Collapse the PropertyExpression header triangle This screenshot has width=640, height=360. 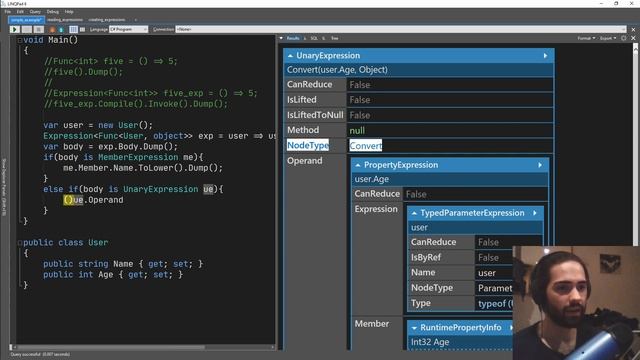[358, 165]
